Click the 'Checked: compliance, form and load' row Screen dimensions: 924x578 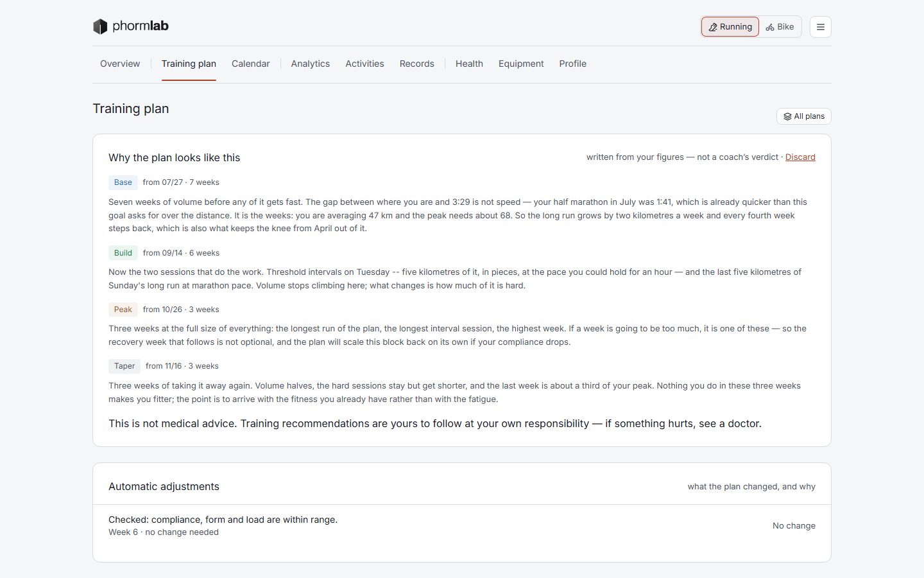[x=462, y=526]
